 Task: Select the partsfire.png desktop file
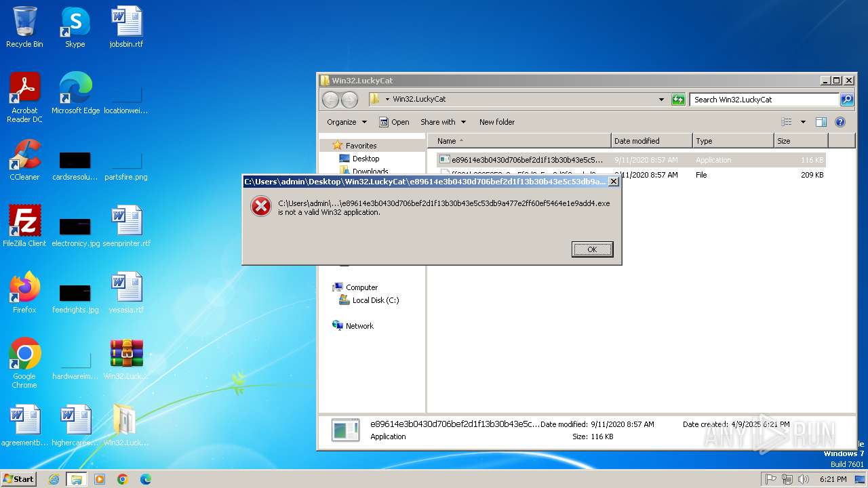126,165
